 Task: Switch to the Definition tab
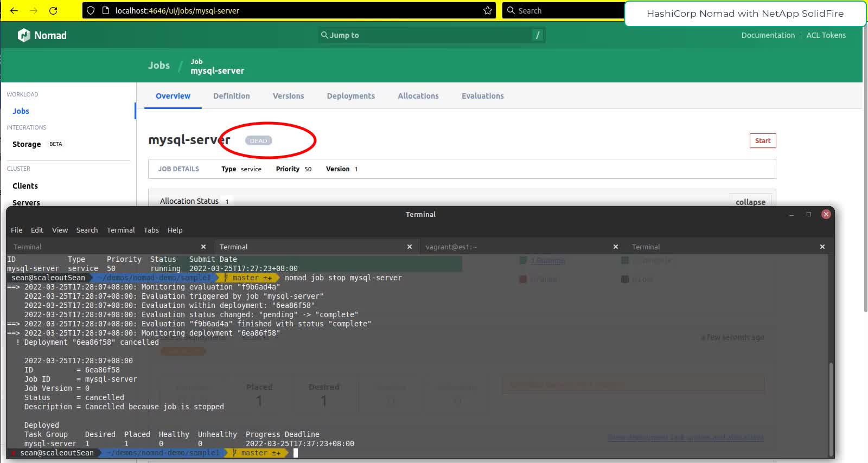(232, 96)
